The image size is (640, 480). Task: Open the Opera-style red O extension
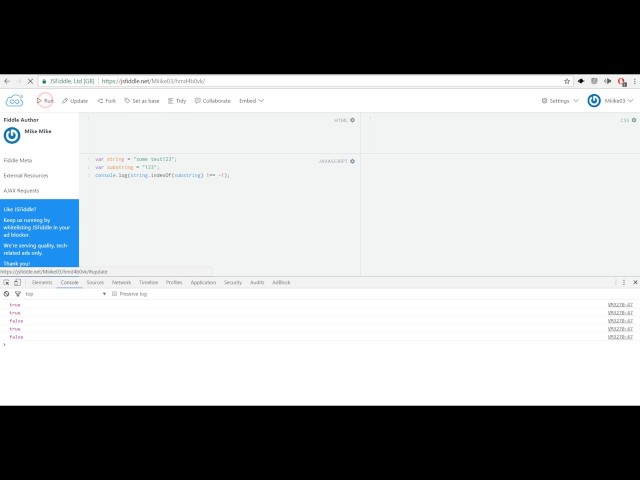click(x=622, y=82)
